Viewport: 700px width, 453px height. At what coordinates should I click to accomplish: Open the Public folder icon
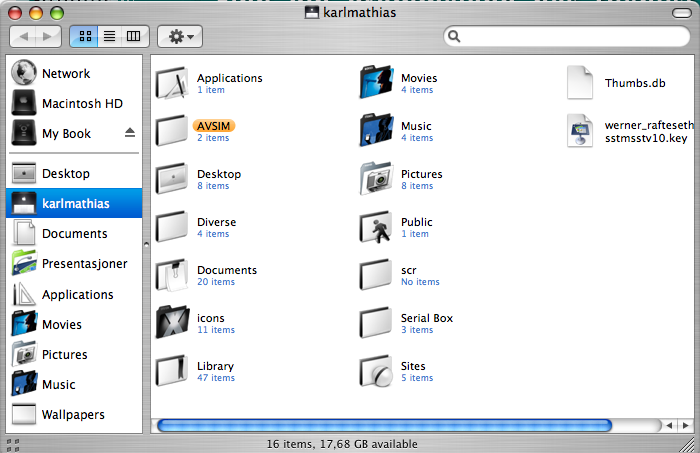coord(376,227)
